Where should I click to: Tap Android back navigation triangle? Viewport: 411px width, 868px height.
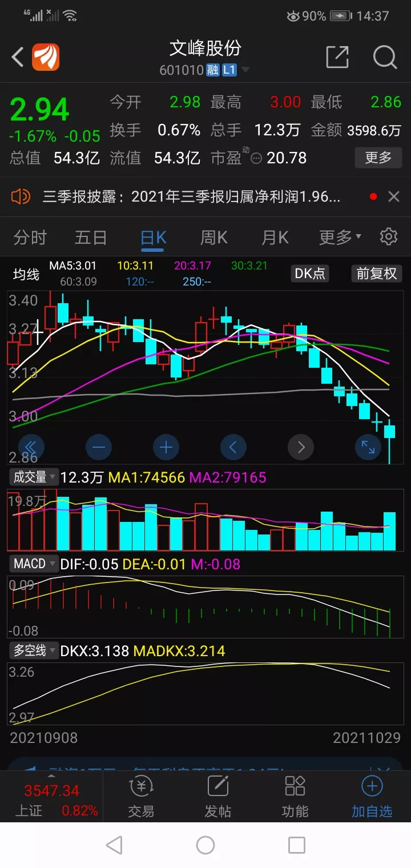click(x=114, y=845)
